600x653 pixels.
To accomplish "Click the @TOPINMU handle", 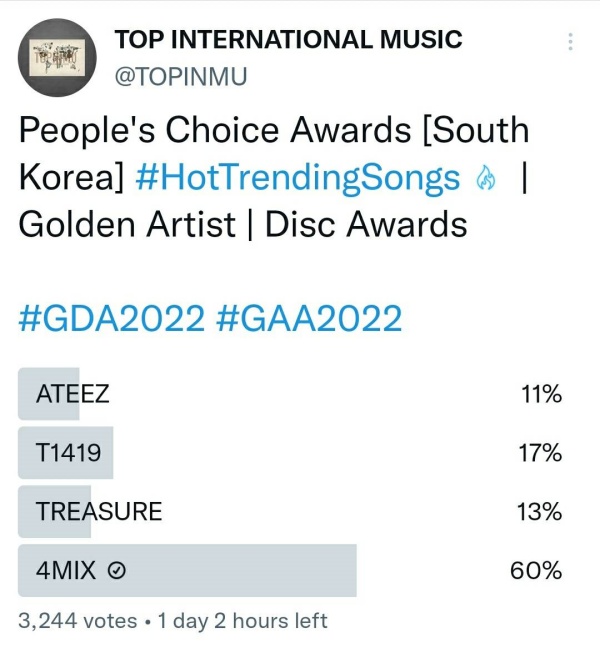I will point(182,77).
